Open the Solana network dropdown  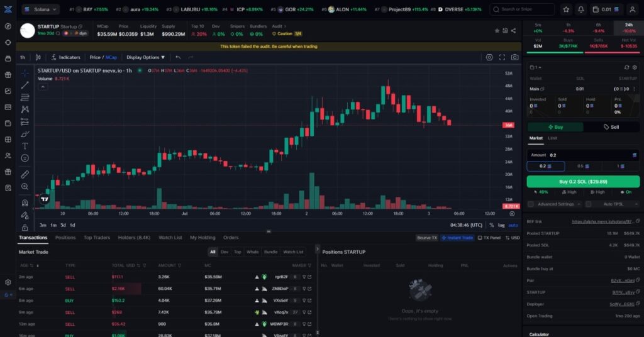click(41, 9)
